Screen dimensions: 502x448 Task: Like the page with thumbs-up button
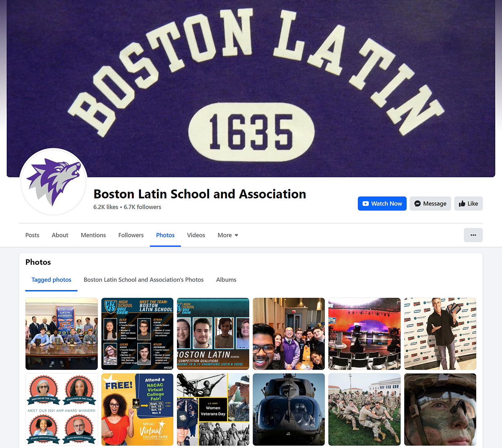[468, 203]
